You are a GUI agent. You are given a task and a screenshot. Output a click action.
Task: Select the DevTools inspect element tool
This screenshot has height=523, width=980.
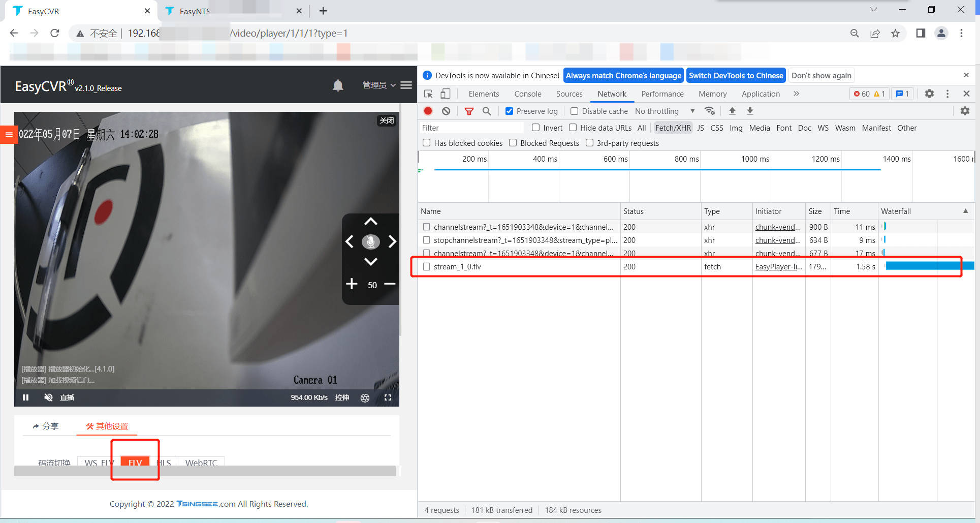coord(429,94)
